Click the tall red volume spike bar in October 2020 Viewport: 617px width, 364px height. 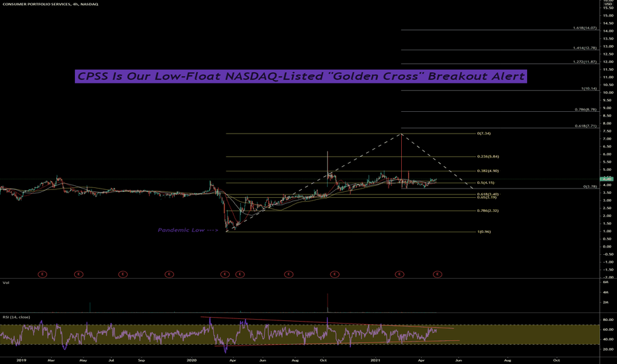(x=328, y=302)
